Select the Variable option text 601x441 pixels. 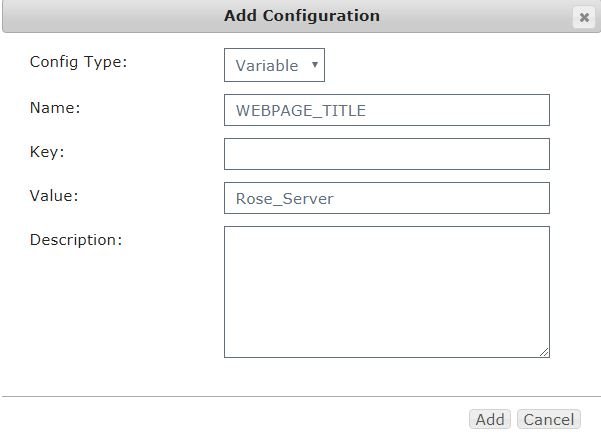(267, 66)
